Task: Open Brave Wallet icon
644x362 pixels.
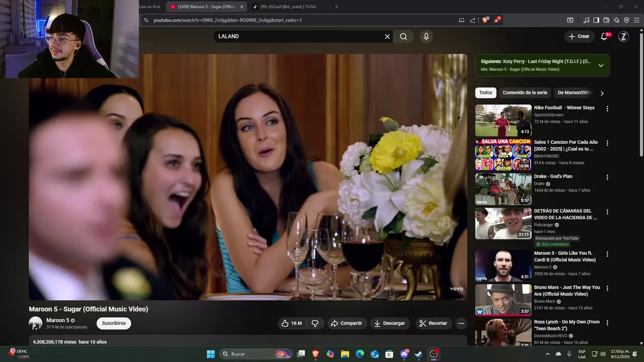Action: coord(606,20)
